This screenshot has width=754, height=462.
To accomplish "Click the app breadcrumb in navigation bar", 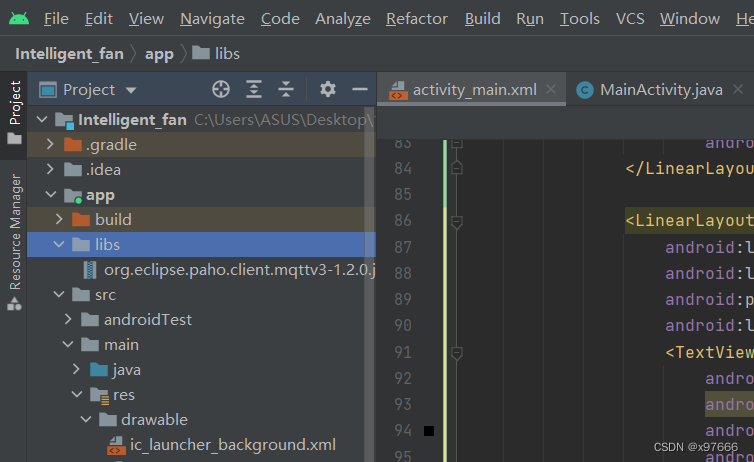I will (x=158, y=54).
